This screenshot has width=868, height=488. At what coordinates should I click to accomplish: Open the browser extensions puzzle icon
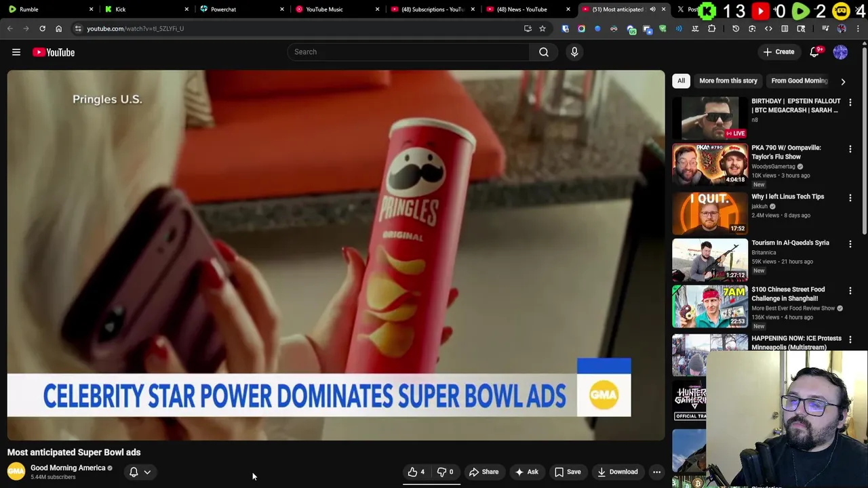[x=711, y=28]
